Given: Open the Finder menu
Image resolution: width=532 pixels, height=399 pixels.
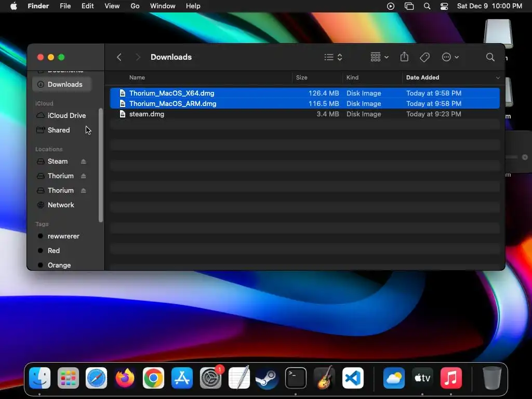Looking at the screenshot, I should click(x=38, y=6).
